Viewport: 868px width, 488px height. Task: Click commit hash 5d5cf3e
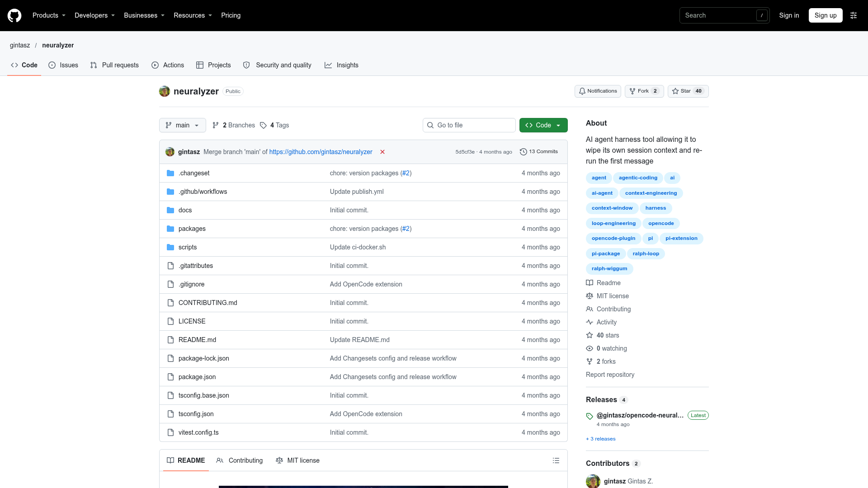(465, 152)
